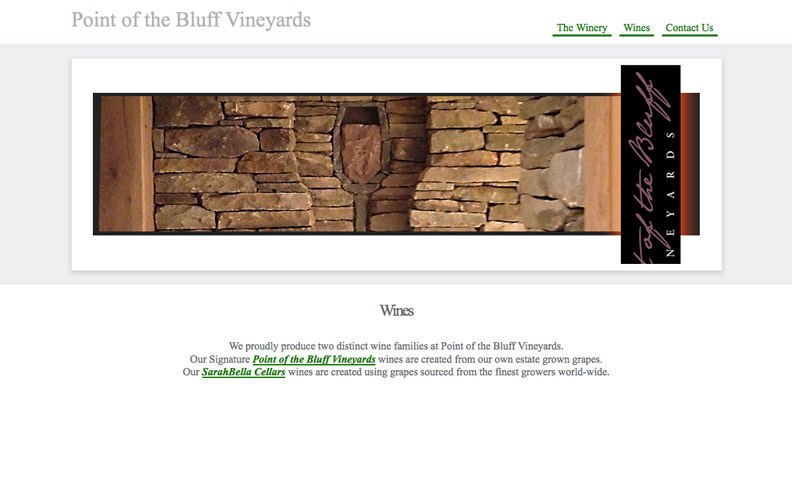Open the Contact Us page
Image resolution: width=792 pixels, height=504 pixels.
coord(689,28)
